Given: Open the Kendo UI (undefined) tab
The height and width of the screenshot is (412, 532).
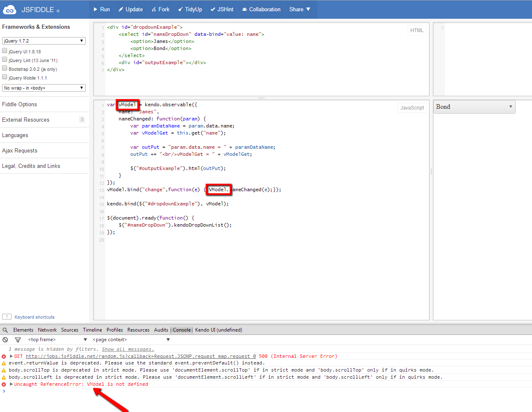Looking at the screenshot, I should [x=219, y=330].
